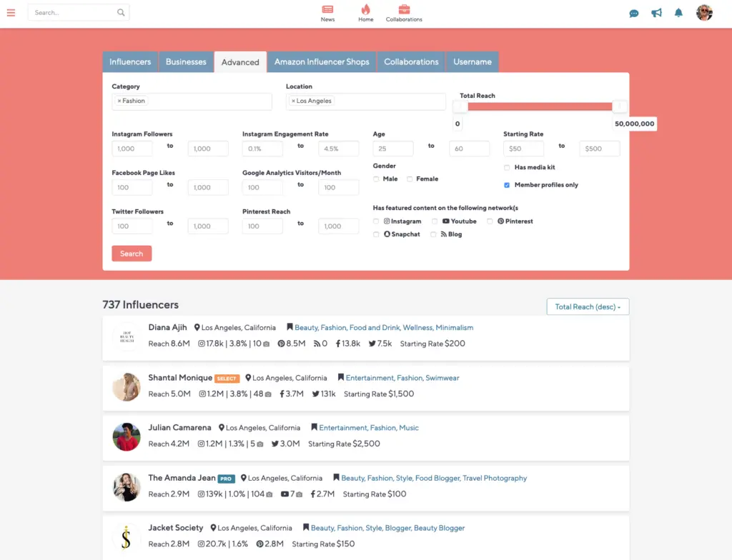
Task: Uncheck Member profiles only checkbox
Action: coord(507,185)
